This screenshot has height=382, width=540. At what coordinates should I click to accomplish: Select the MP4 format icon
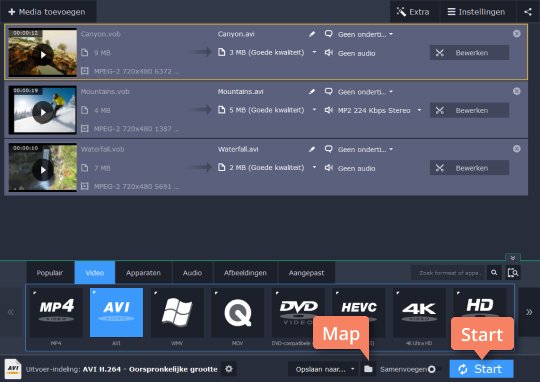56,312
